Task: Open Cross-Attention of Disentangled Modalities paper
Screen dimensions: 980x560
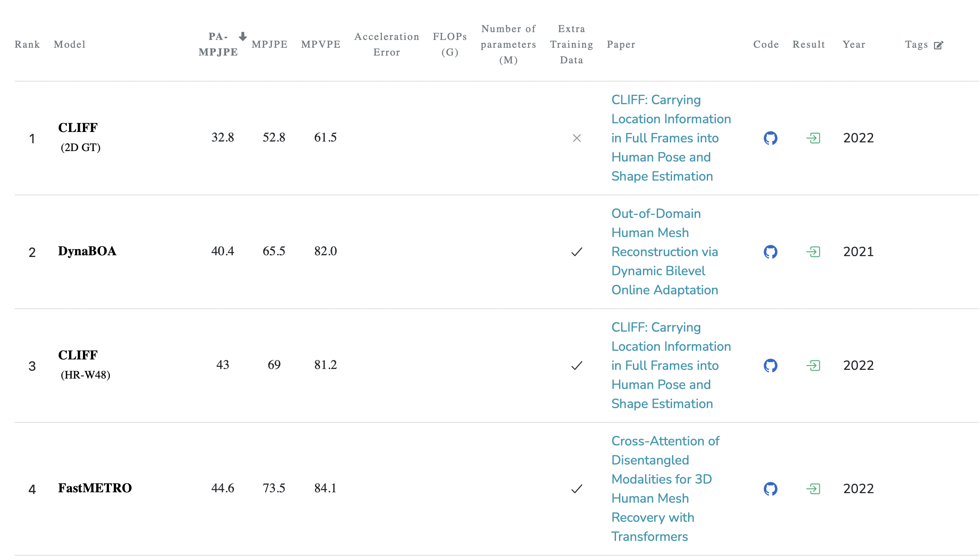Action: 665,489
